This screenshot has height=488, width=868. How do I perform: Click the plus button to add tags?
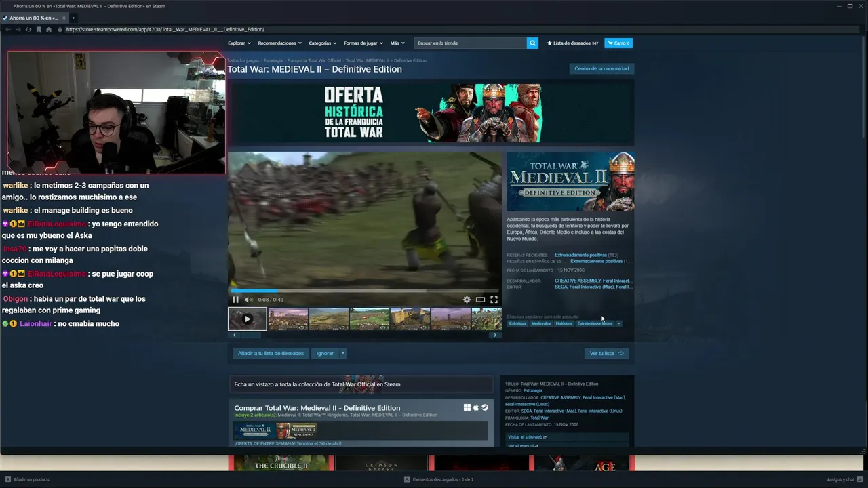point(618,323)
